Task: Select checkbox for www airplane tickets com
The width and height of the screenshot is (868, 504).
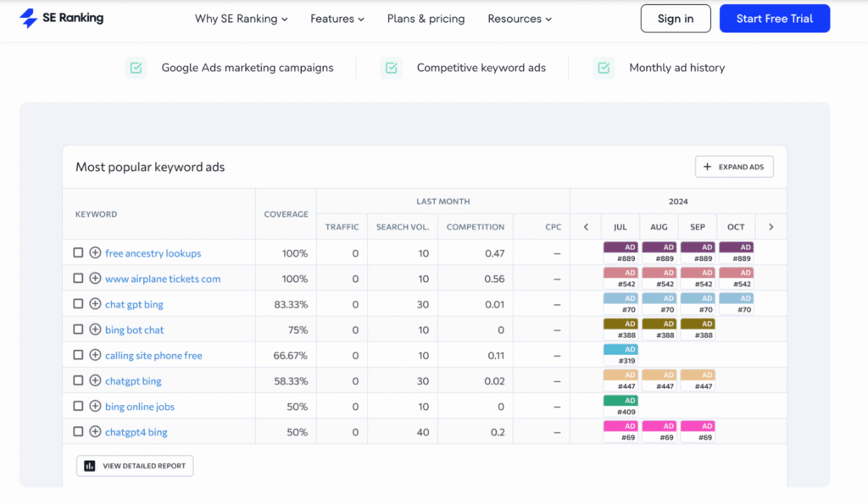Action: coord(78,278)
